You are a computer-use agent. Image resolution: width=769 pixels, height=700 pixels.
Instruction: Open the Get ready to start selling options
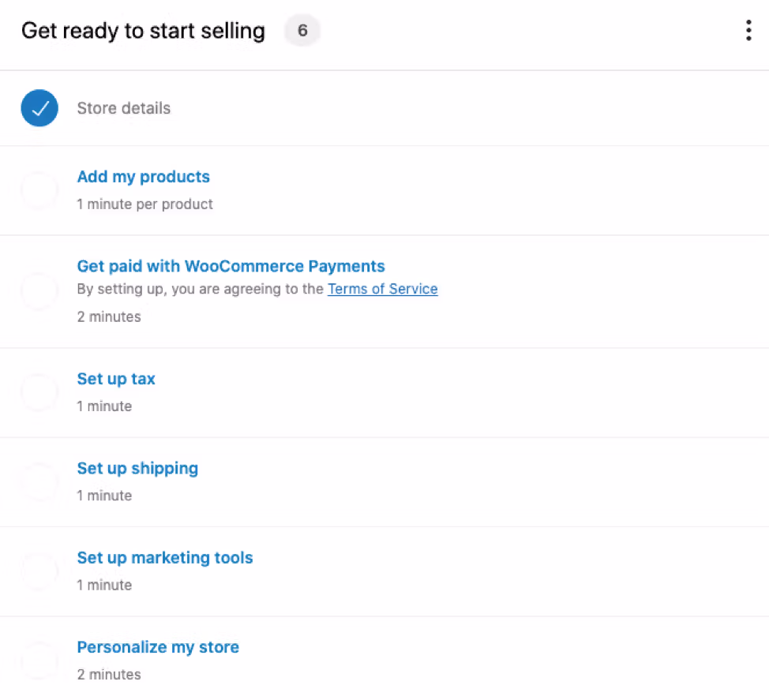[x=748, y=29]
